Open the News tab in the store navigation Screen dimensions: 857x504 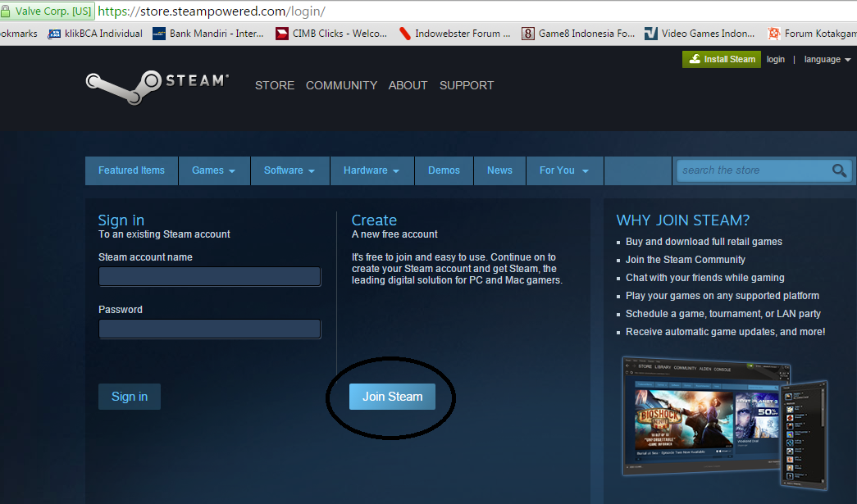pos(499,170)
